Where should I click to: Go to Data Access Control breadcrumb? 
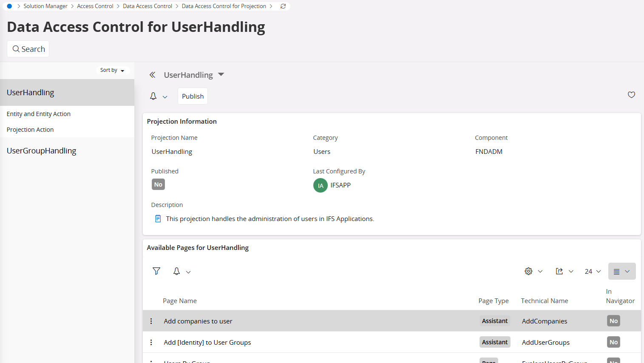click(148, 6)
